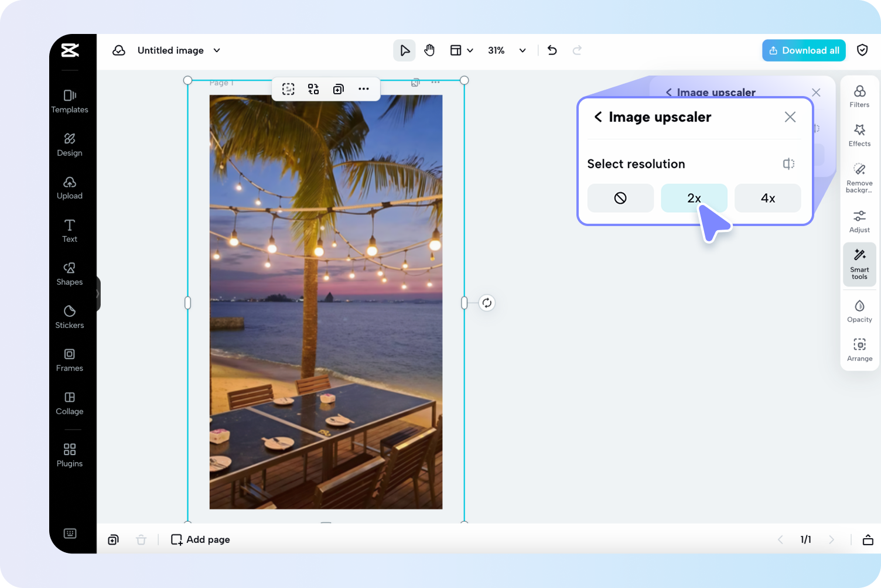Click the duplicate page icon in bottom bar
This screenshot has height=588, width=881.
(114, 539)
